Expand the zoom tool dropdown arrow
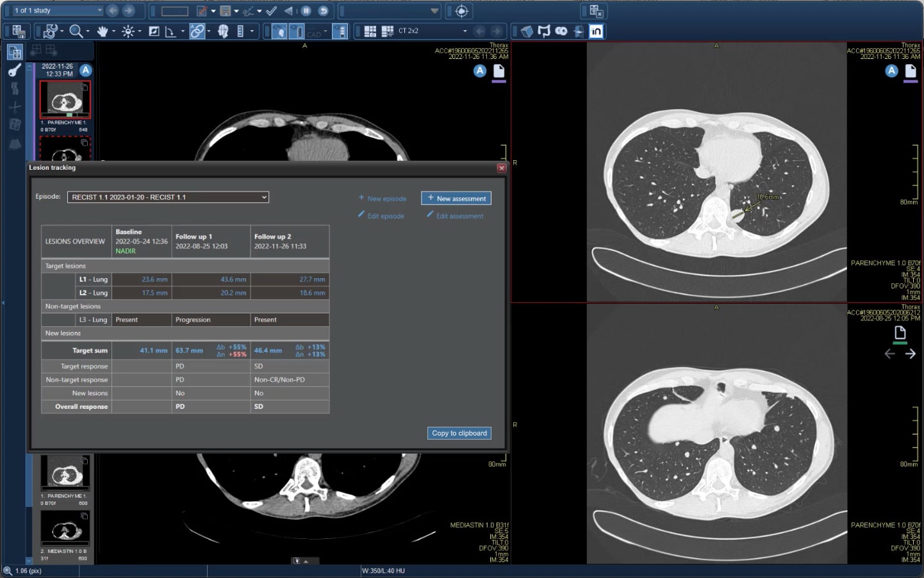Image resolution: width=924 pixels, height=578 pixels. pos(88,31)
